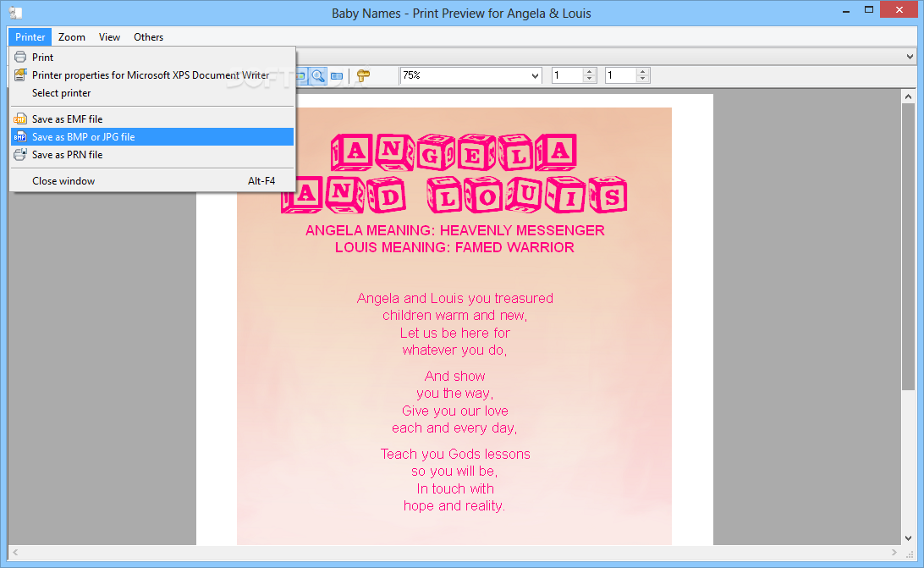Click 'Teach you Gods lessons' line
Image resolution: width=924 pixels, height=568 pixels.
click(455, 455)
